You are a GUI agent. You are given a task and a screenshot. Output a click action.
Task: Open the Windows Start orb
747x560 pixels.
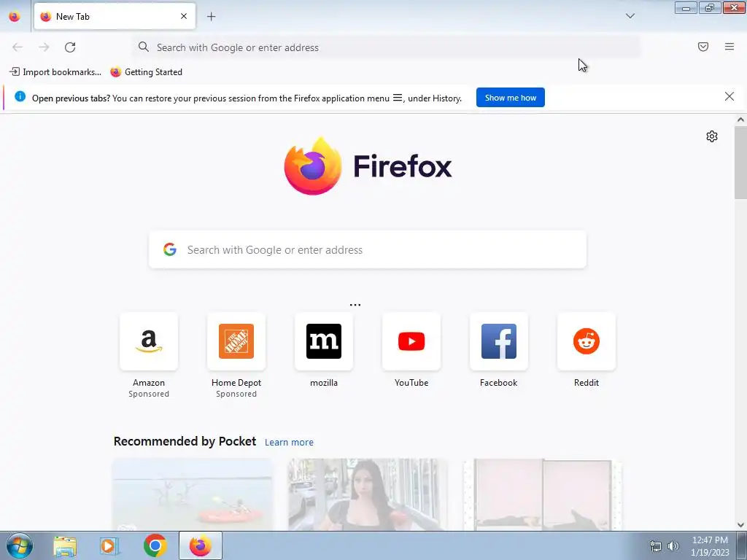pyautogui.click(x=19, y=545)
